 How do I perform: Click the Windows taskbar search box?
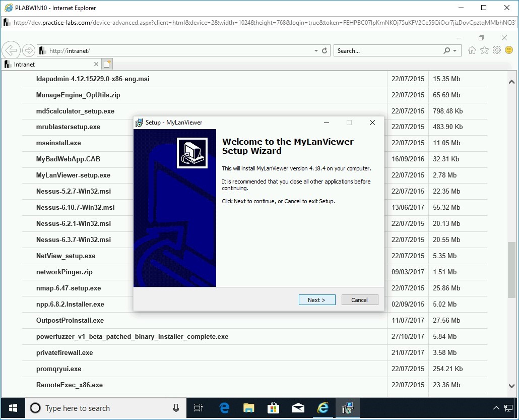tap(101, 408)
